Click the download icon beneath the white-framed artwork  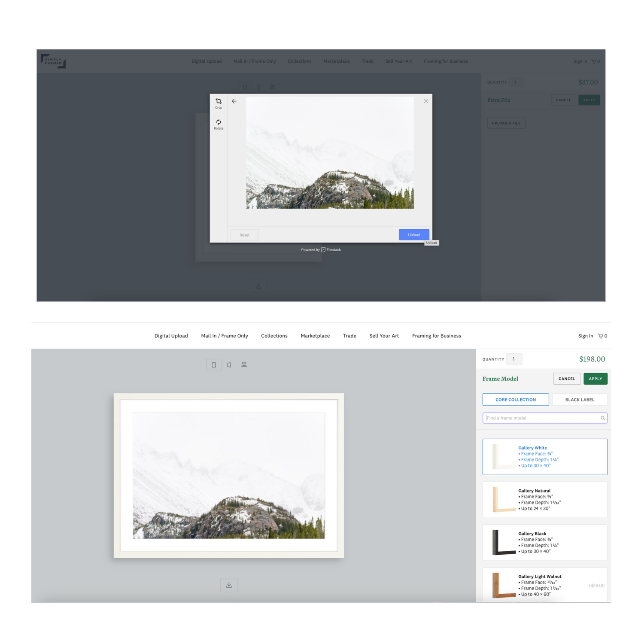click(x=229, y=585)
